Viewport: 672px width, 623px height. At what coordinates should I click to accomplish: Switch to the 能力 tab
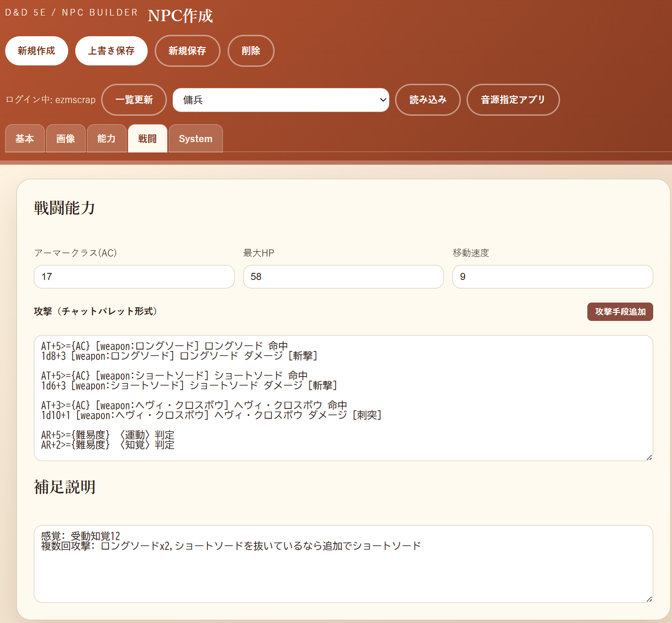coord(107,138)
